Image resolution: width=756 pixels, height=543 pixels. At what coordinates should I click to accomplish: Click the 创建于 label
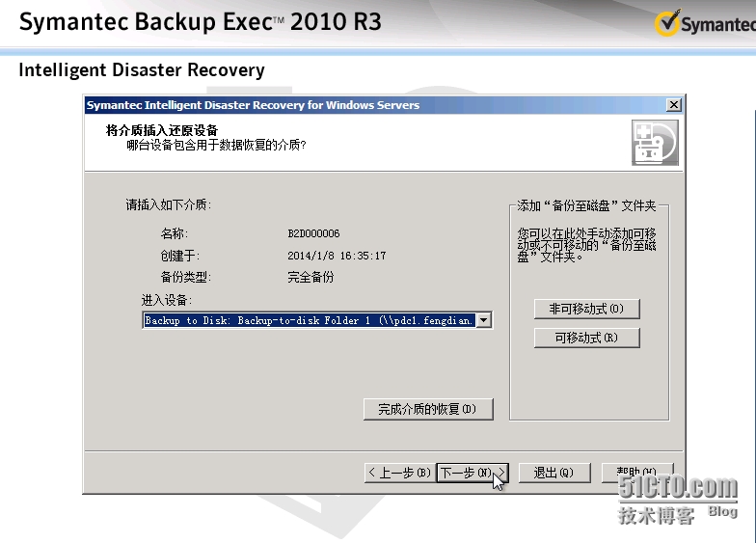(179, 256)
